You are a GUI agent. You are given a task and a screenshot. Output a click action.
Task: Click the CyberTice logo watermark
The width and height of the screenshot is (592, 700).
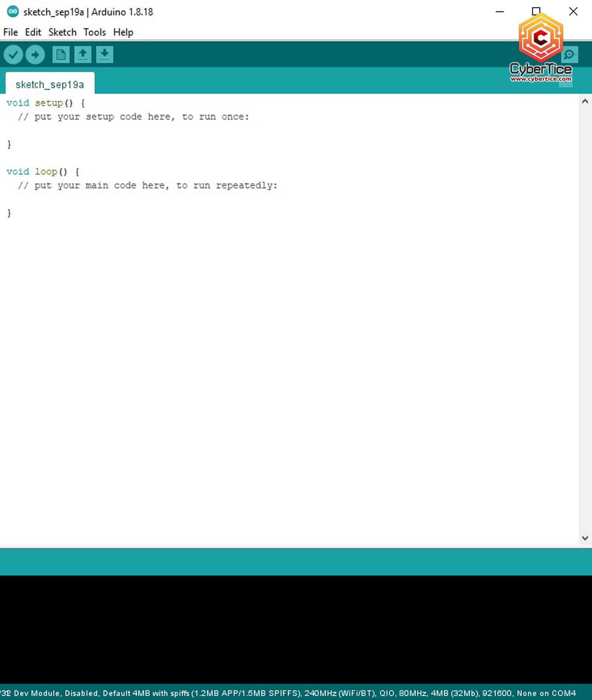pos(541,47)
